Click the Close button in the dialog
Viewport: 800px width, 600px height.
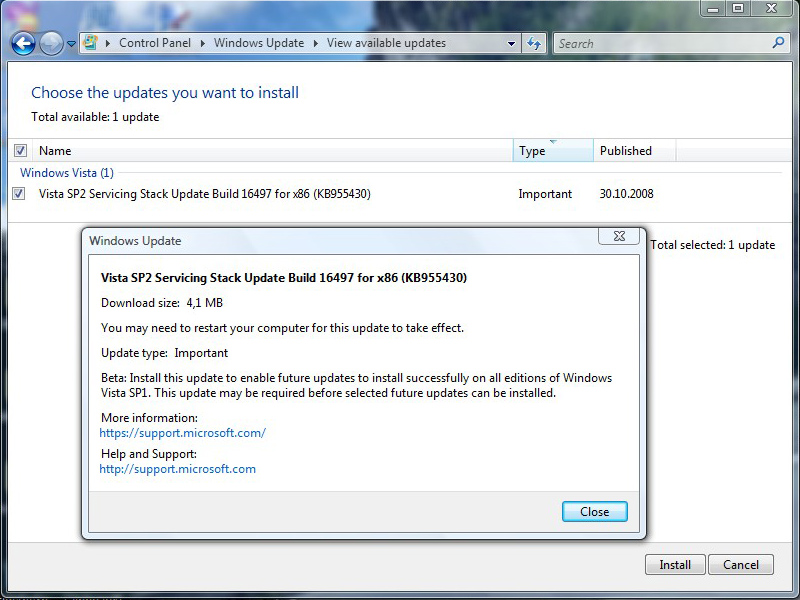point(594,512)
